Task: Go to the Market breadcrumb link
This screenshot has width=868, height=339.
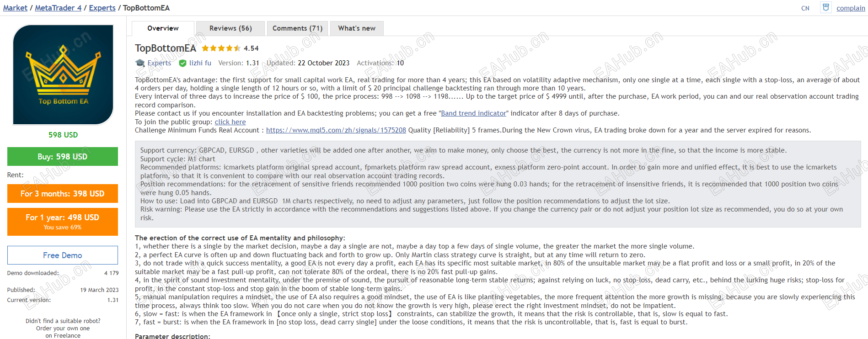Action: (x=15, y=8)
